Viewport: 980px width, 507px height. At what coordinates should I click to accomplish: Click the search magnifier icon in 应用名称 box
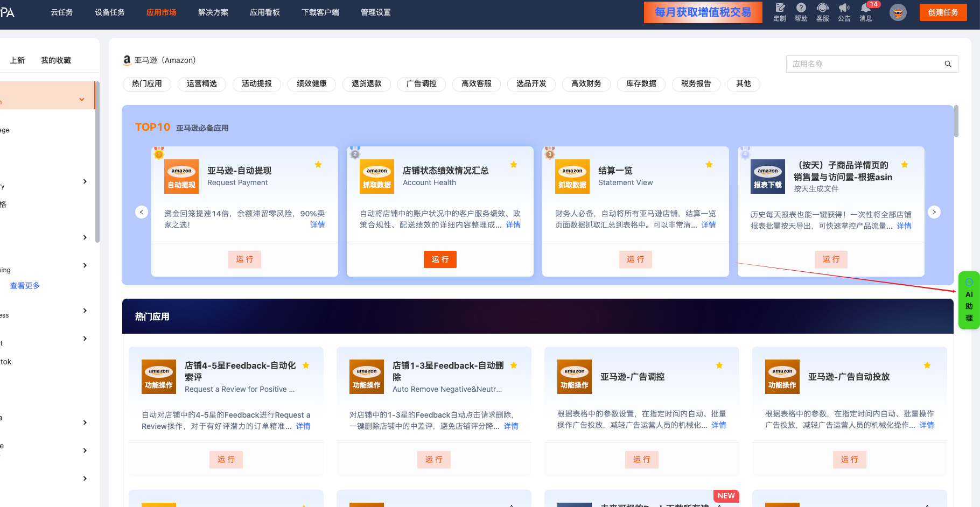[x=948, y=64]
